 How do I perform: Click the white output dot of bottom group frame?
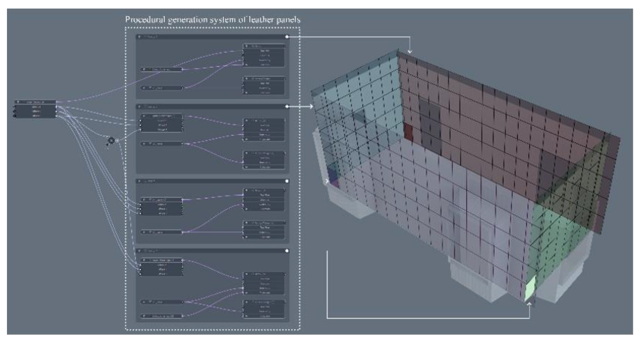click(287, 251)
